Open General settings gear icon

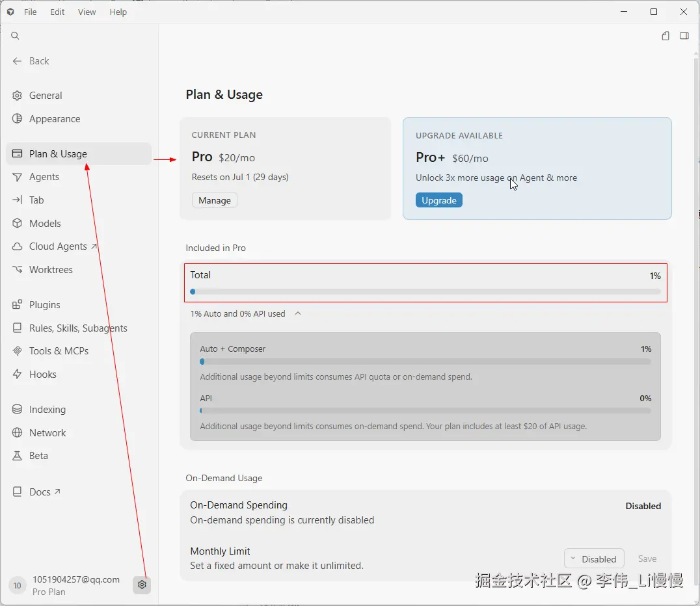point(17,96)
